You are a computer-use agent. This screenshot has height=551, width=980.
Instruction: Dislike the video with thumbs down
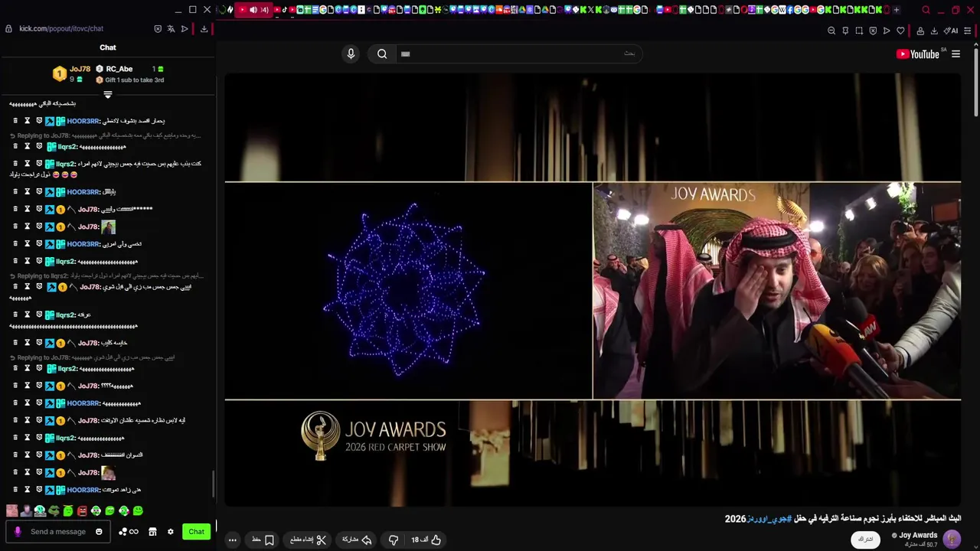coord(394,540)
